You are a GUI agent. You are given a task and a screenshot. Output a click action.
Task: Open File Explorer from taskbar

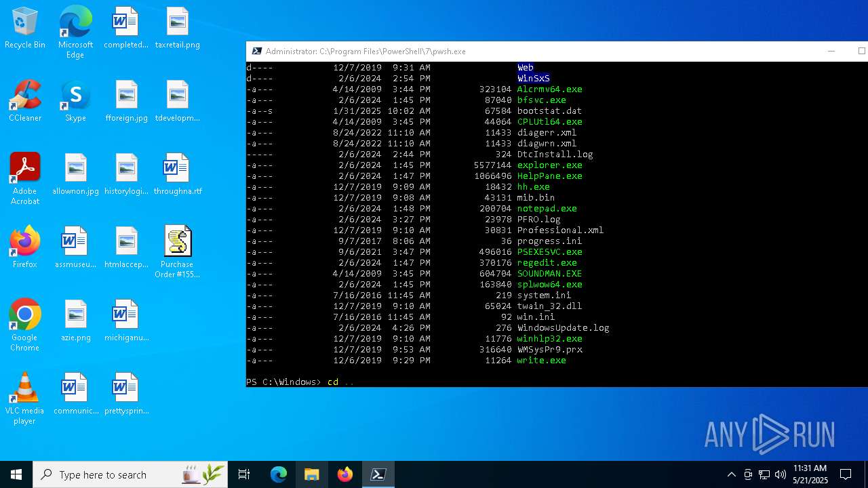[x=312, y=474]
